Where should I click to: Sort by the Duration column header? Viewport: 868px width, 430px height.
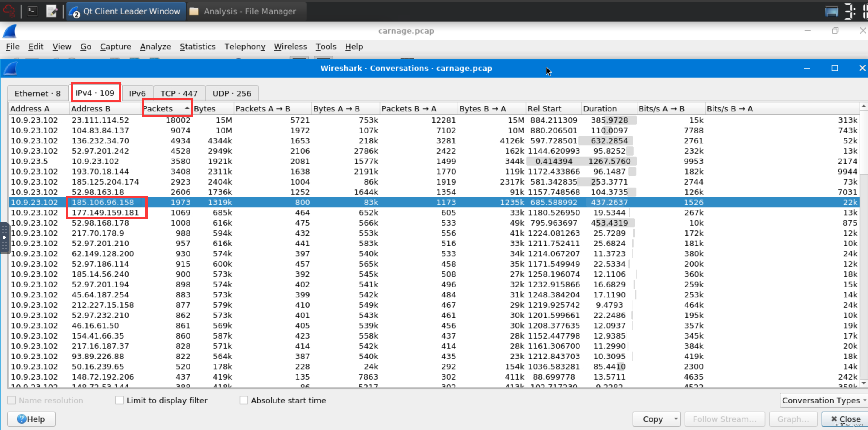(x=609, y=109)
